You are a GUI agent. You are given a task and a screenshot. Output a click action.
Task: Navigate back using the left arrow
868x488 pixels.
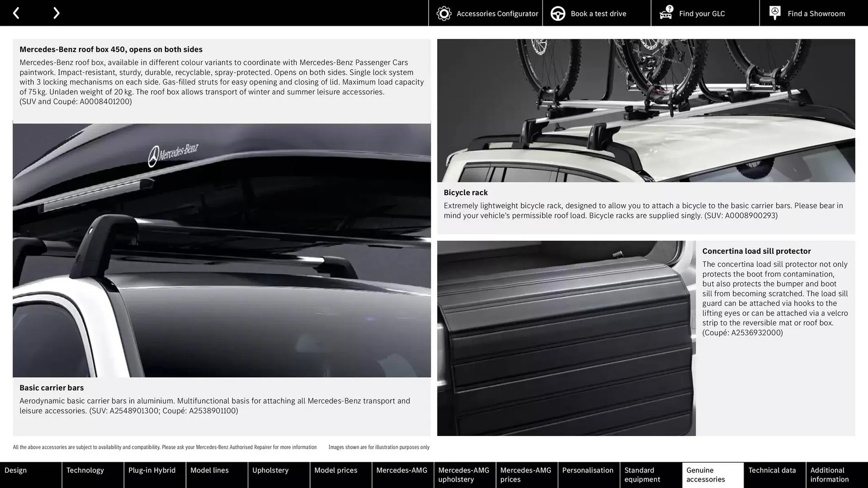tap(16, 13)
